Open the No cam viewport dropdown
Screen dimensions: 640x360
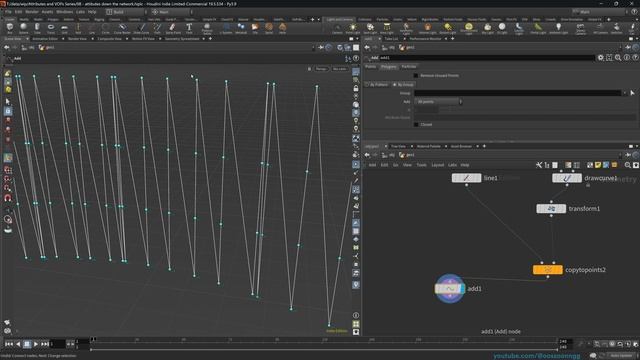pyautogui.click(x=340, y=69)
